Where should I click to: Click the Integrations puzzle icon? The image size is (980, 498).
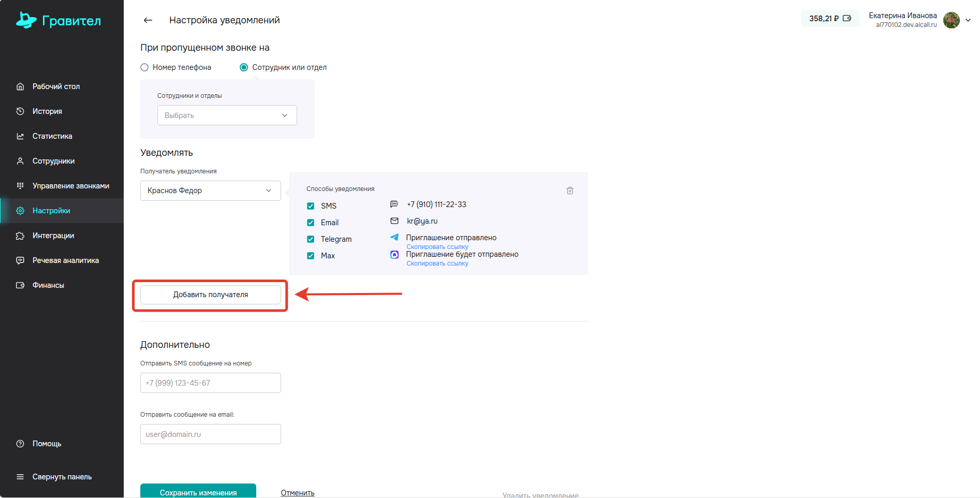coord(20,236)
